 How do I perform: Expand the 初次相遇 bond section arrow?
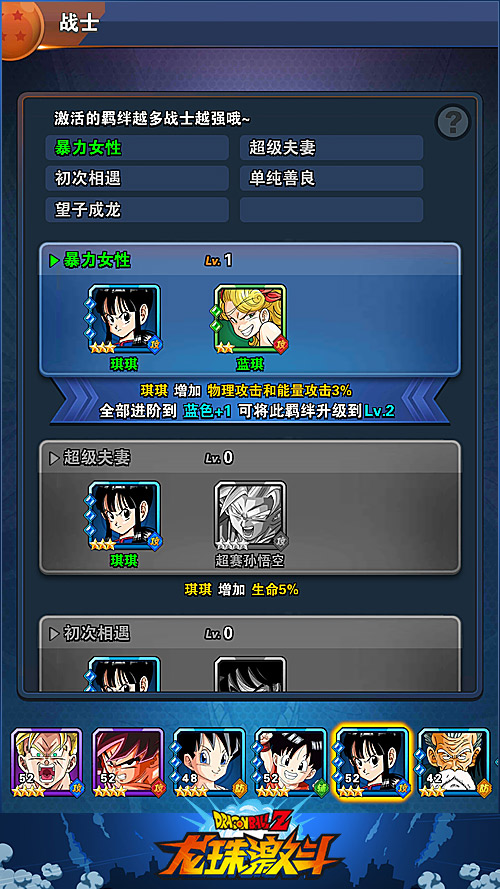pyautogui.click(x=54, y=634)
